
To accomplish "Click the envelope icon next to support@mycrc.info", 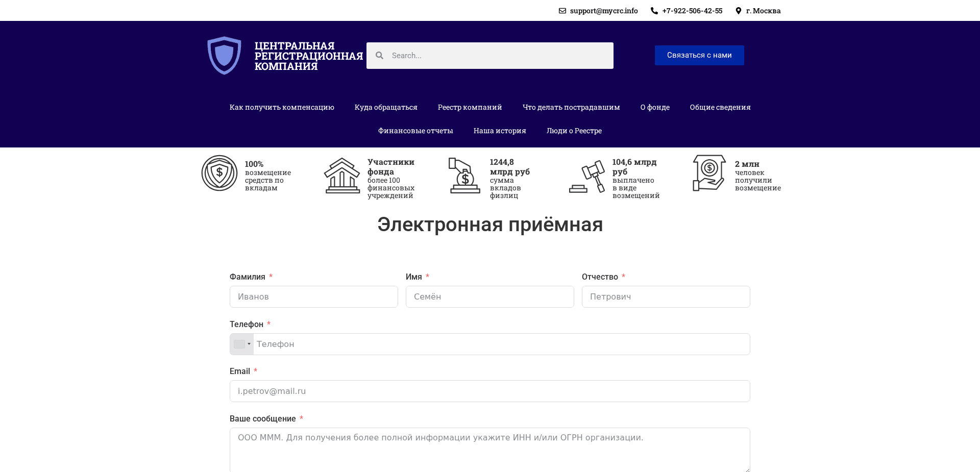I will coord(562,11).
